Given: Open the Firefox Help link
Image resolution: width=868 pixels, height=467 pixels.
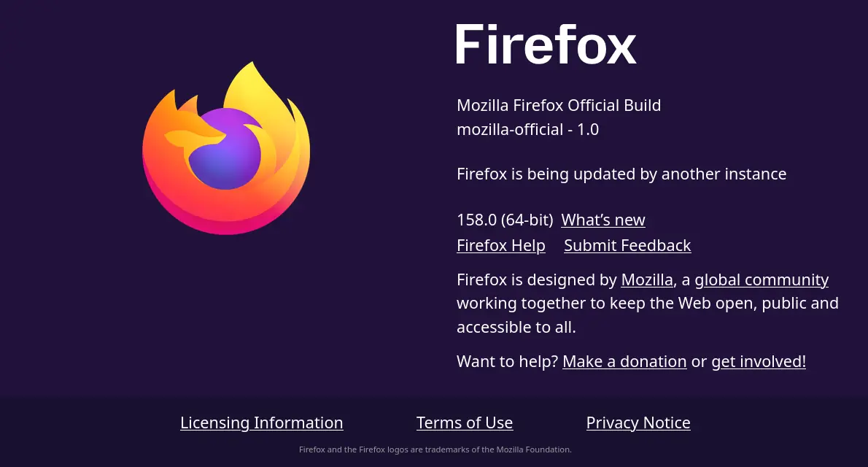Looking at the screenshot, I should point(501,245).
